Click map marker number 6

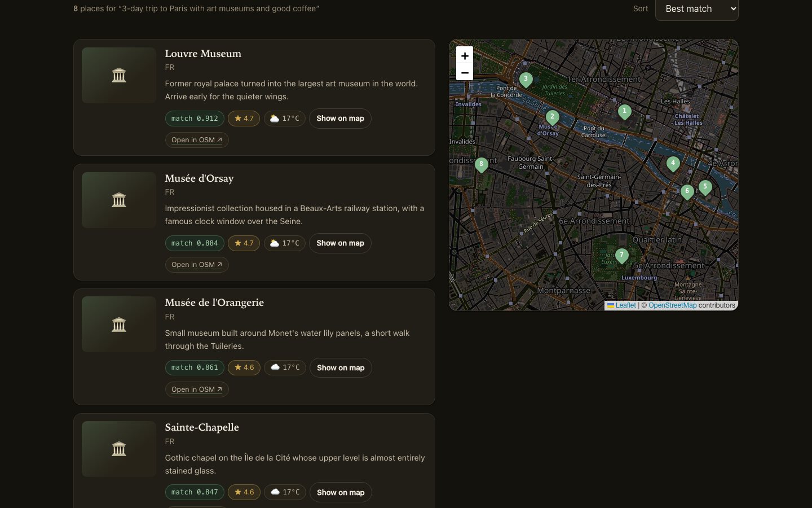pyautogui.click(x=687, y=192)
